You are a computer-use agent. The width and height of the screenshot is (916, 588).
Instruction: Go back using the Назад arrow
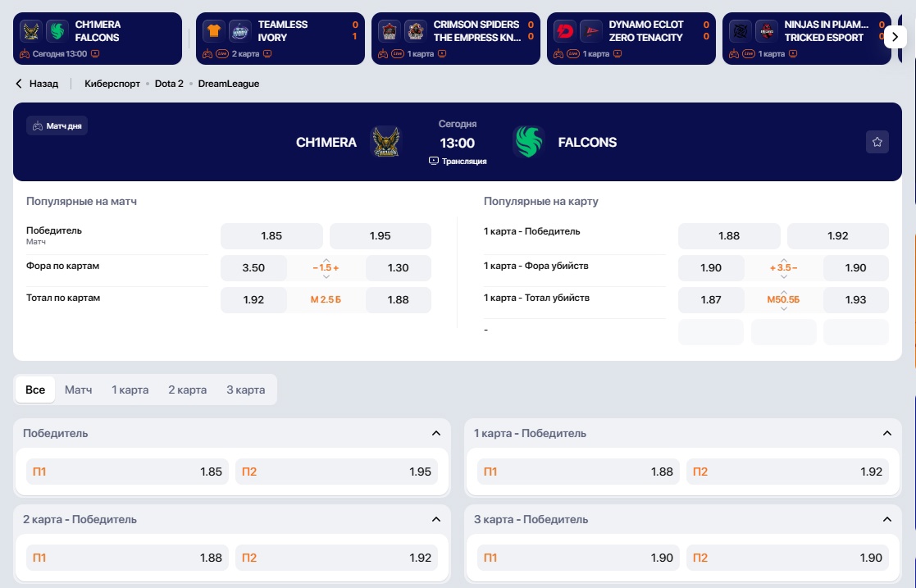19,84
